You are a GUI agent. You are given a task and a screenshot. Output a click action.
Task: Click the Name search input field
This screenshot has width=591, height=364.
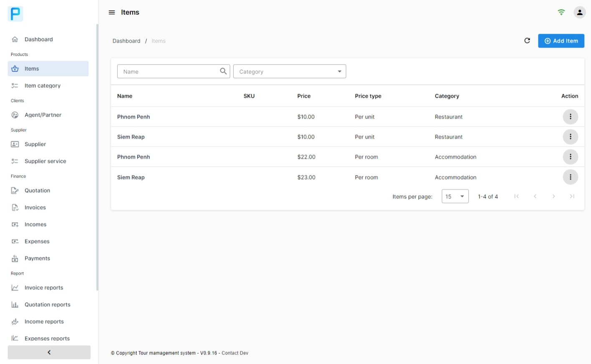pos(174,71)
